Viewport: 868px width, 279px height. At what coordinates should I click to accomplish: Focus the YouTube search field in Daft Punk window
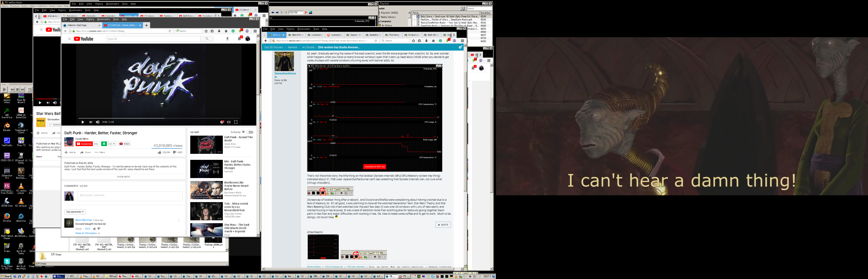pyautogui.click(x=153, y=39)
